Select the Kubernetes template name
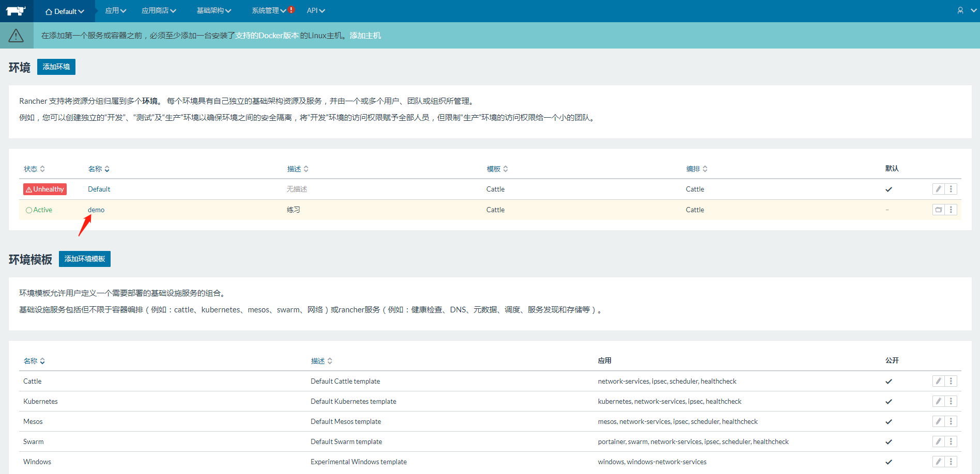Viewport: 980px width, 474px height. [x=41, y=401]
